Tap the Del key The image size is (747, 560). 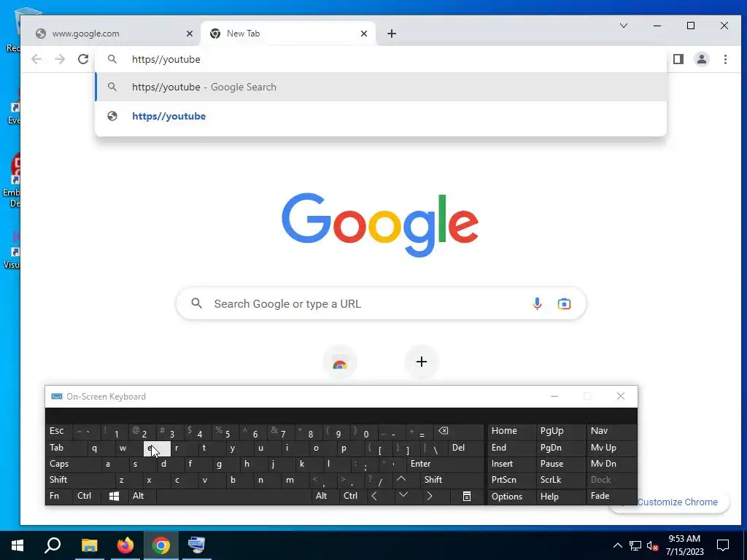[x=466, y=448]
